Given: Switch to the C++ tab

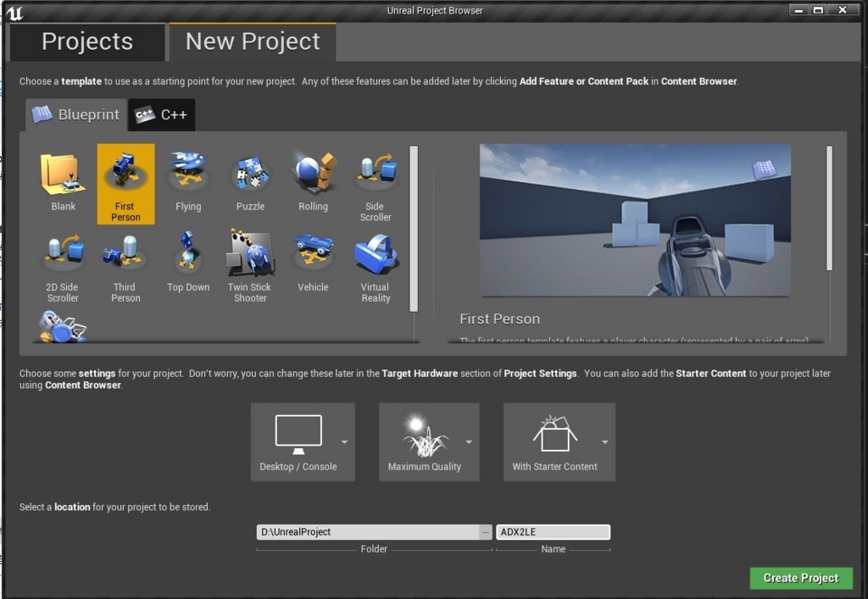Looking at the screenshot, I should pyautogui.click(x=162, y=114).
